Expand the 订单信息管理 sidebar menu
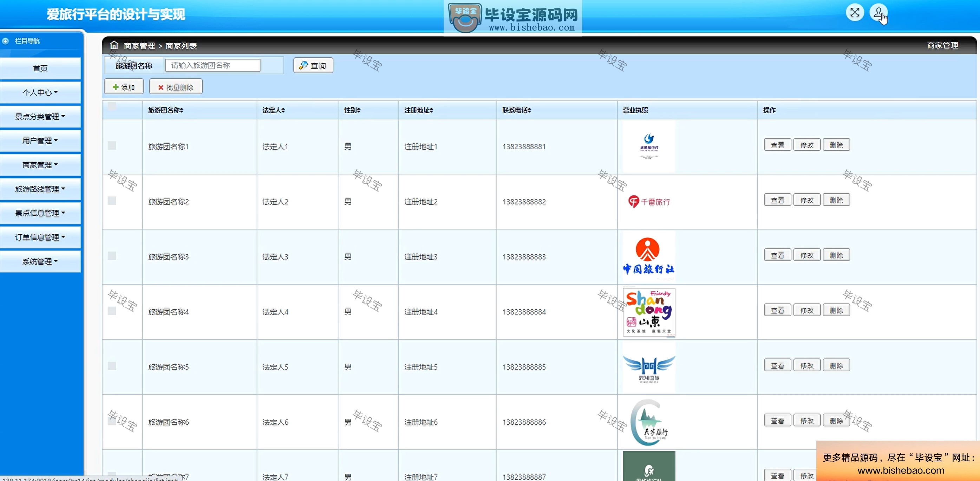 pyautogui.click(x=40, y=238)
